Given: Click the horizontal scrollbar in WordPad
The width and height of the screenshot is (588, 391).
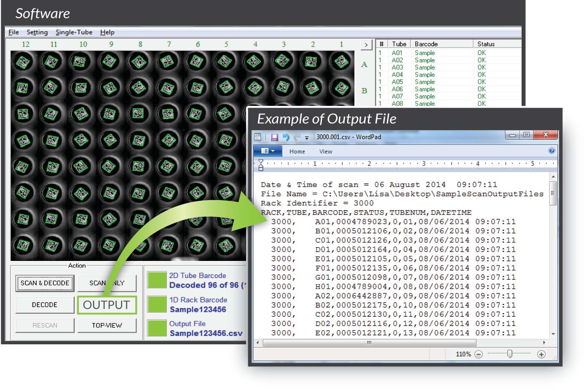Looking at the screenshot, I should tap(368, 343).
